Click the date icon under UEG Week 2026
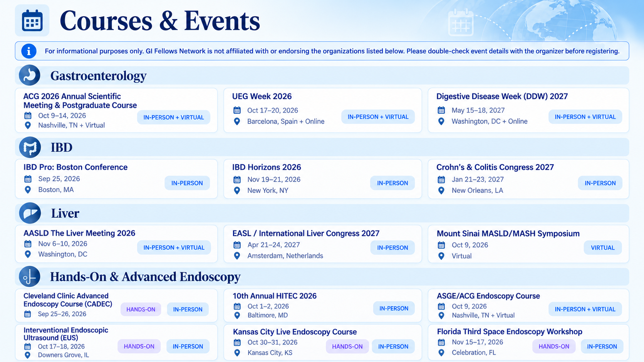Screen dimensions: 644x362 click(x=237, y=110)
